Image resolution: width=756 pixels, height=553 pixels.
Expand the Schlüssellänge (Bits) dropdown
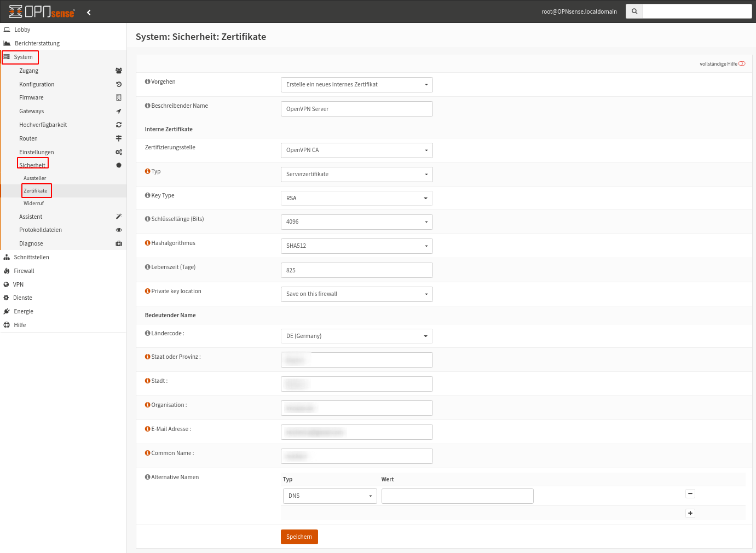(356, 222)
